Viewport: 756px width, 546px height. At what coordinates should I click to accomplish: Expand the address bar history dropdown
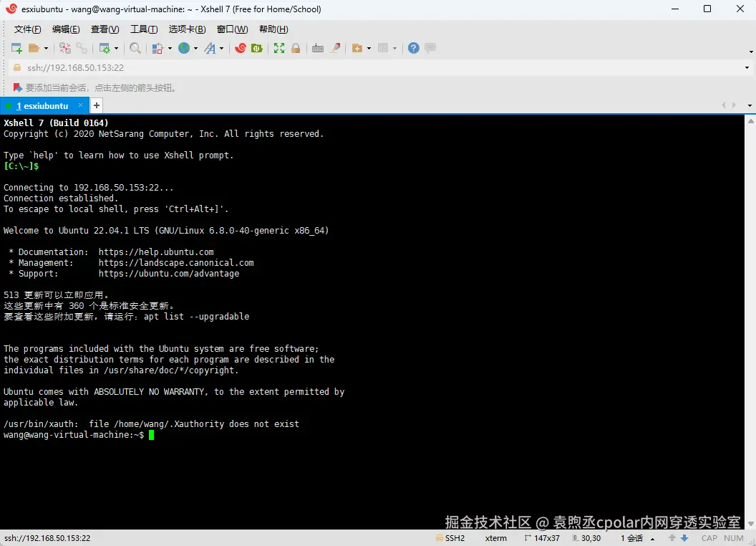[747, 67]
